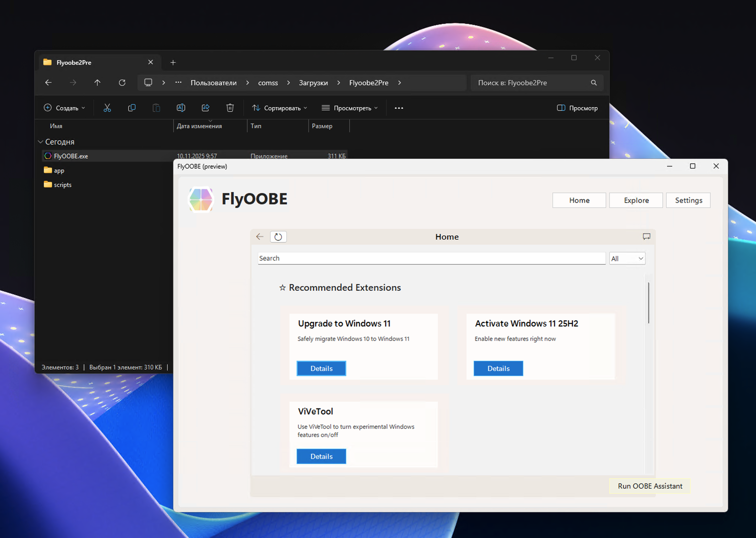
Task: Select the scripts folder icon
Action: [x=48, y=184]
